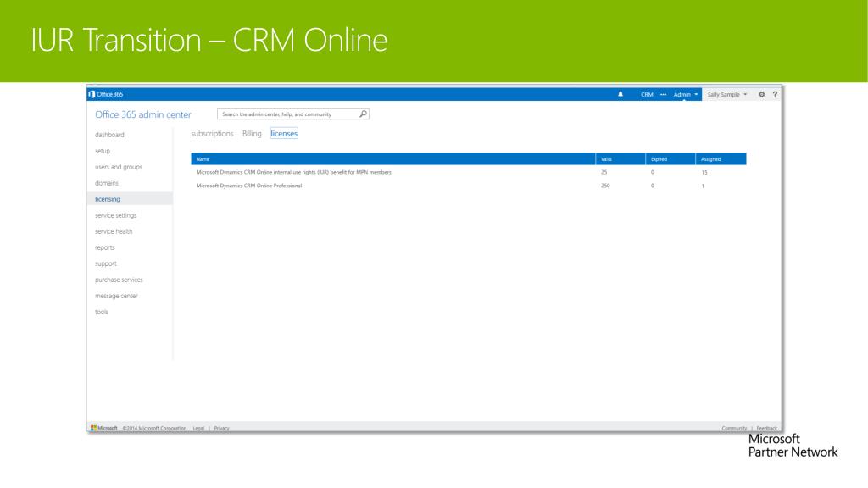Open the Legal footer link
This screenshot has height=488, width=868.
[198, 428]
